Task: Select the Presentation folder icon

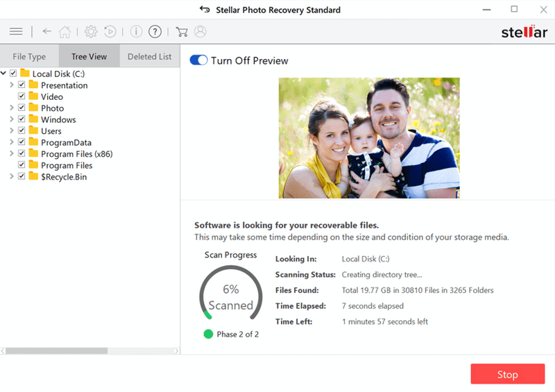Action: pyautogui.click(x=33, y=85)
